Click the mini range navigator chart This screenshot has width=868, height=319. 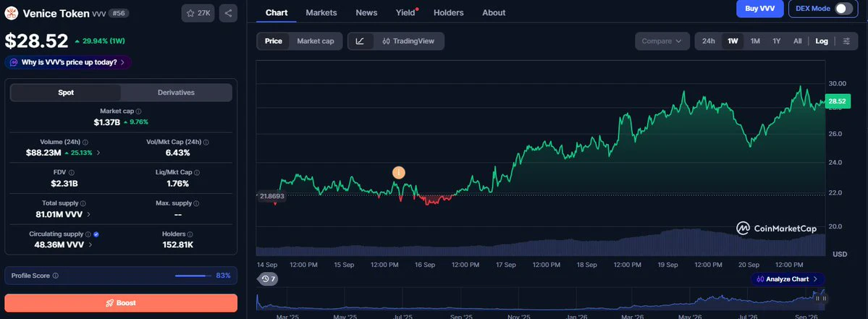click(540, 299)
